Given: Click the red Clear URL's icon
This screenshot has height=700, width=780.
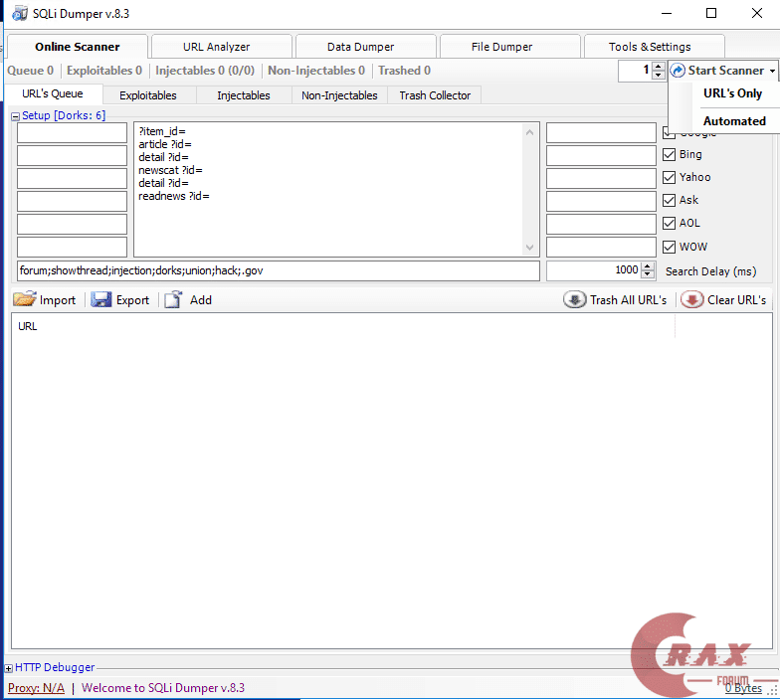Looking at the screenshot, I should 692,299.
